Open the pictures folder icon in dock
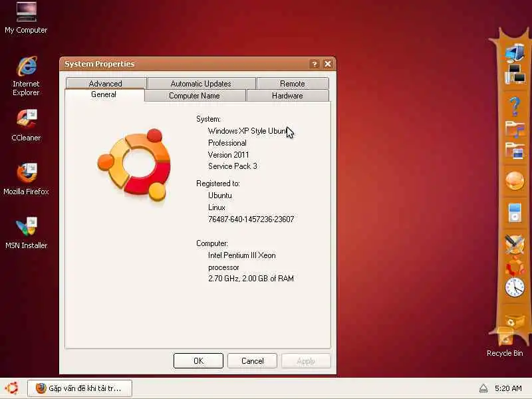Image resolution: width=532 pixels, height=399 pixels. pos(515,150)
